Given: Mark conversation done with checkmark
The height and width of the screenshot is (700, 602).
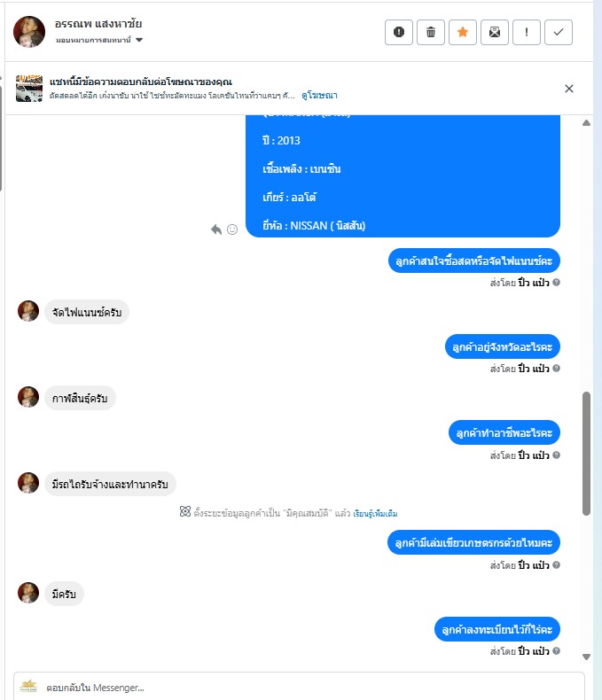Looking at the screenshot, I should [559, 32].
